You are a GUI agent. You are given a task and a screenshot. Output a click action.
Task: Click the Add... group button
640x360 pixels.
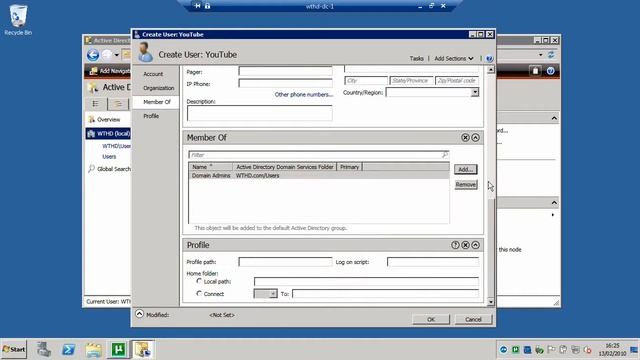(x=466, y=169)
